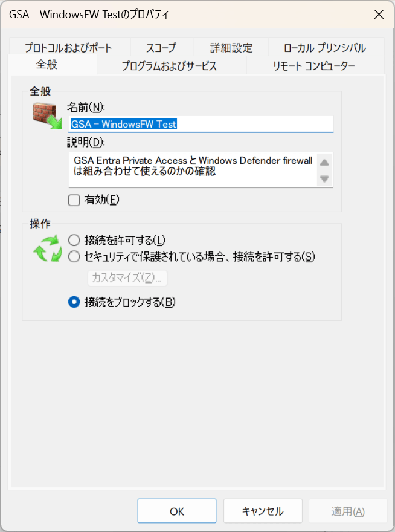Viewport: 395px width, 532px height.
Task: Click the description scroll up arrow
Action: point(324,163)
